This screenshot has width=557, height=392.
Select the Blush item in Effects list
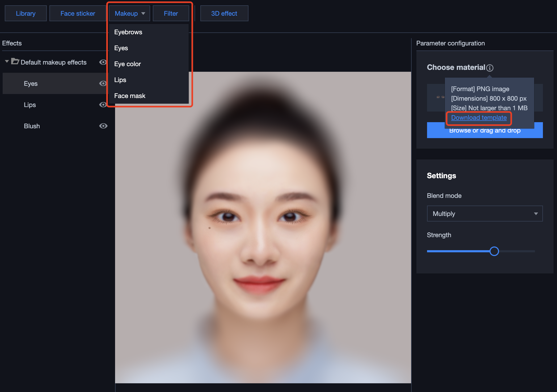click(x=32, y=126)
